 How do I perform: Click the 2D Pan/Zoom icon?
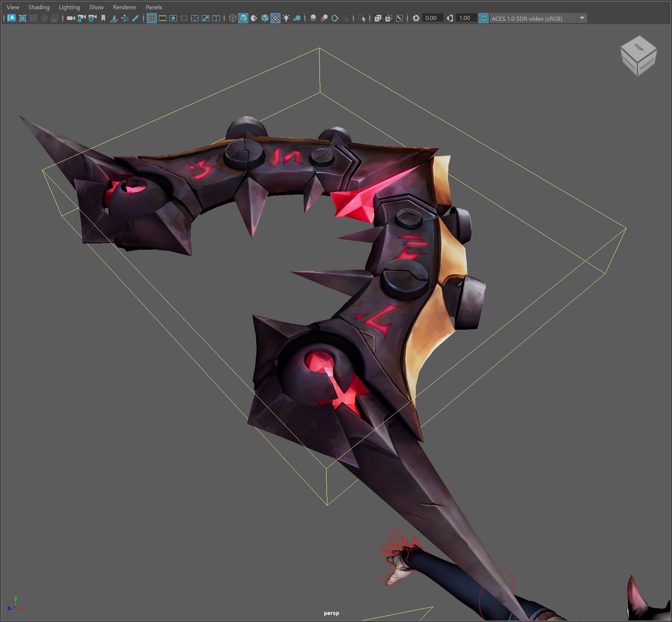click(x=125, y=18)
